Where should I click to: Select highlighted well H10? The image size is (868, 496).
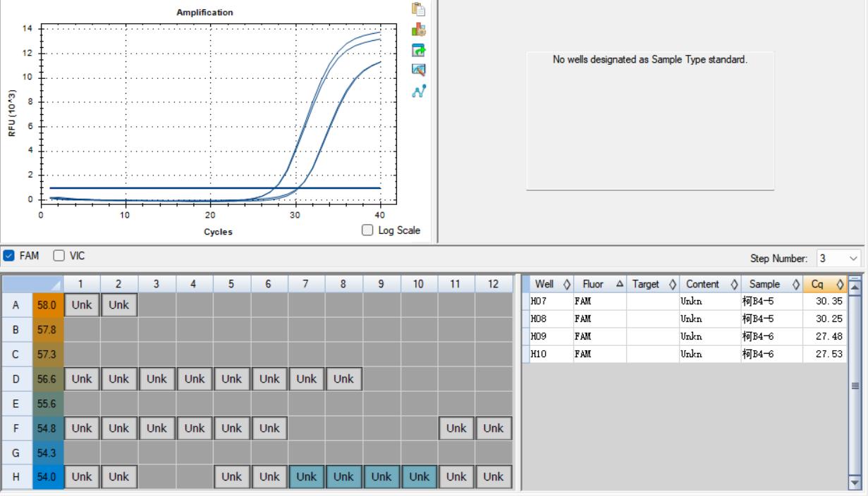(419, 476)
